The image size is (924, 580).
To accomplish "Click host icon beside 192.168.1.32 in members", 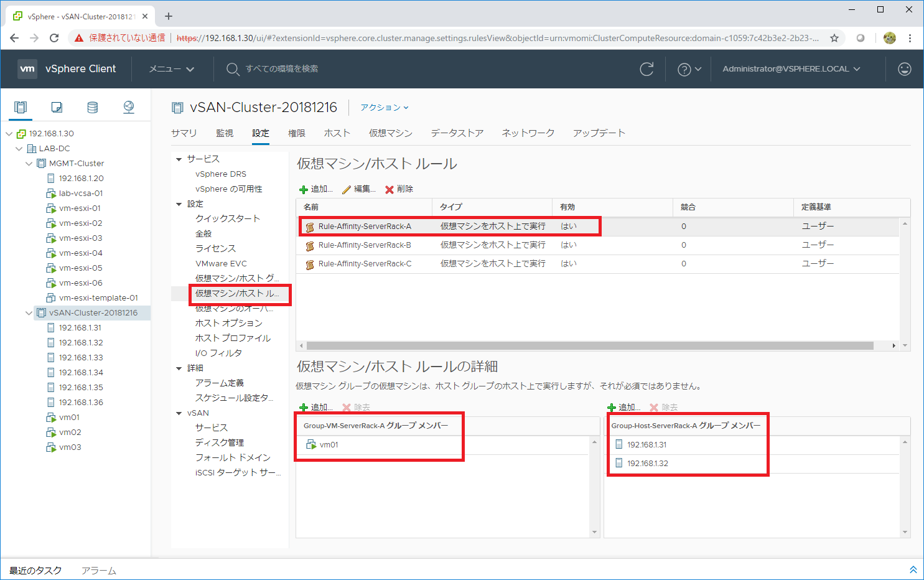I will point(619,463).
